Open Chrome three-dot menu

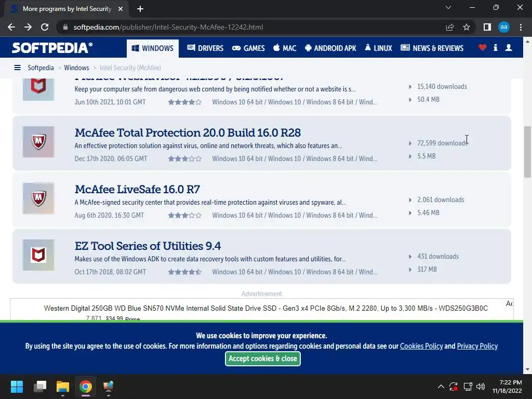(521, 27)
